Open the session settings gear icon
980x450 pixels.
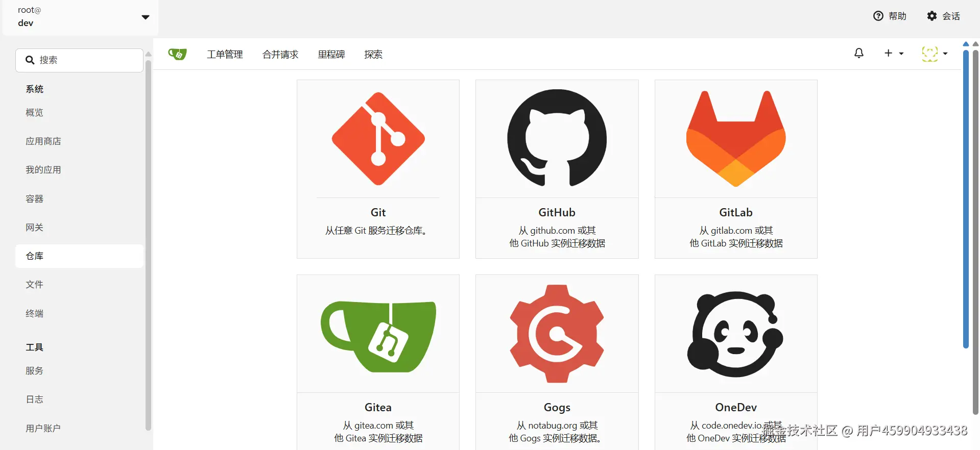click(x=932, y=16)
